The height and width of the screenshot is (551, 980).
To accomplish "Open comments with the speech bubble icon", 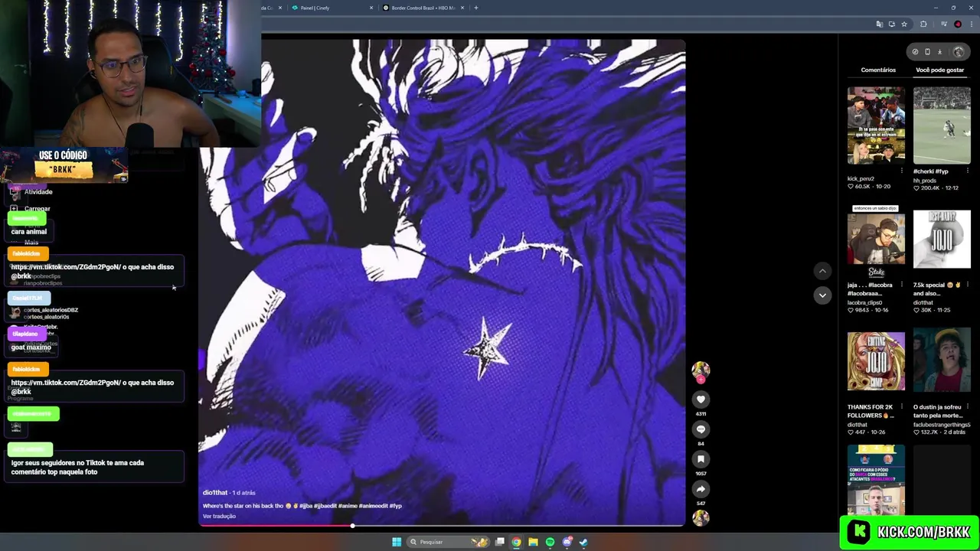I will (701, 429).
